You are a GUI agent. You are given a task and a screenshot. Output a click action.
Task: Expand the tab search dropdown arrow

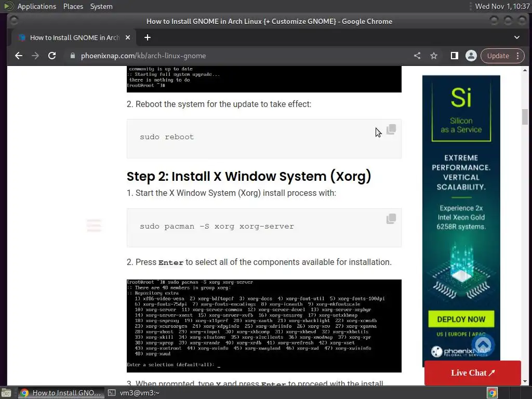point(517,37)
